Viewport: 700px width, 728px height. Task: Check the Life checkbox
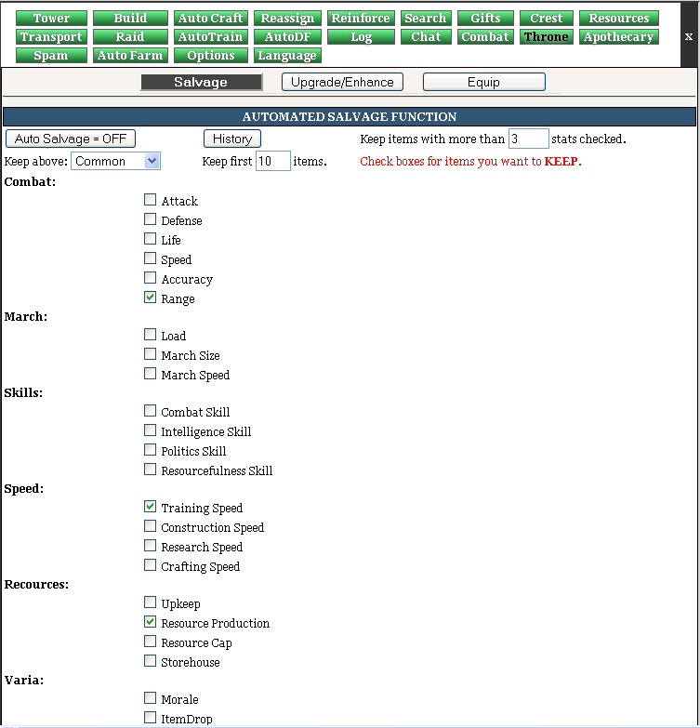click(150, 239)
